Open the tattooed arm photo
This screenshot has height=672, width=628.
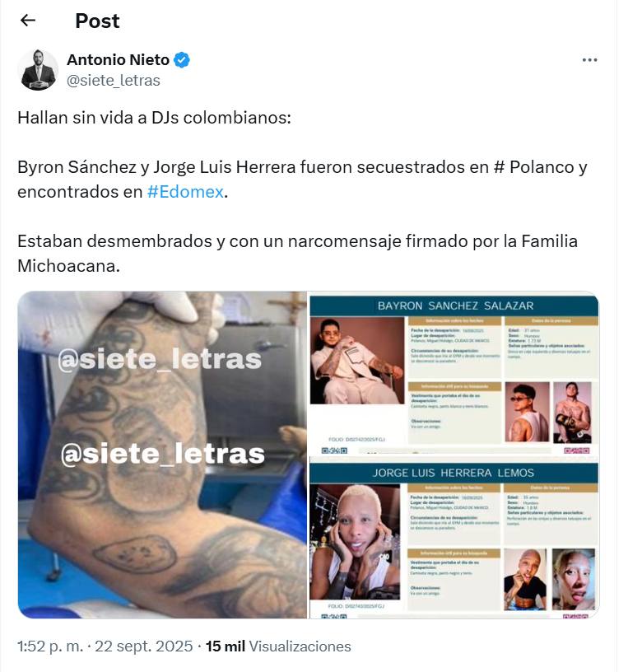[162, 455]
